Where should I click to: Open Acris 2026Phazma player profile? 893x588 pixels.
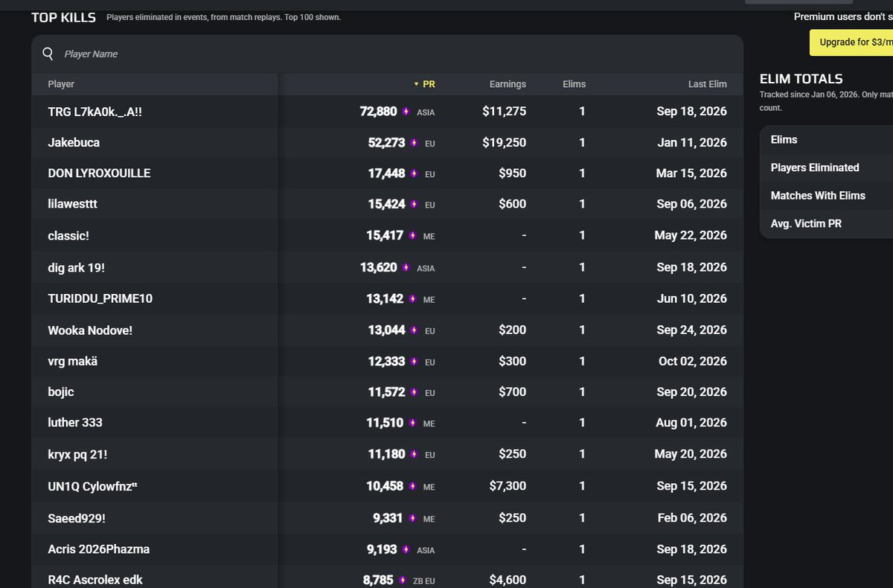pos(98,549)
